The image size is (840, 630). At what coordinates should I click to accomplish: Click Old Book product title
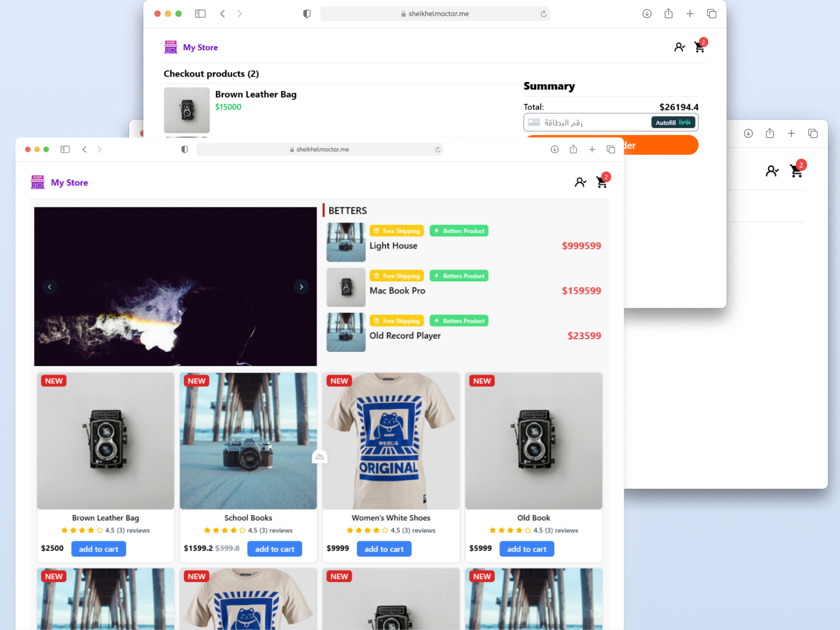coord(534,518)
